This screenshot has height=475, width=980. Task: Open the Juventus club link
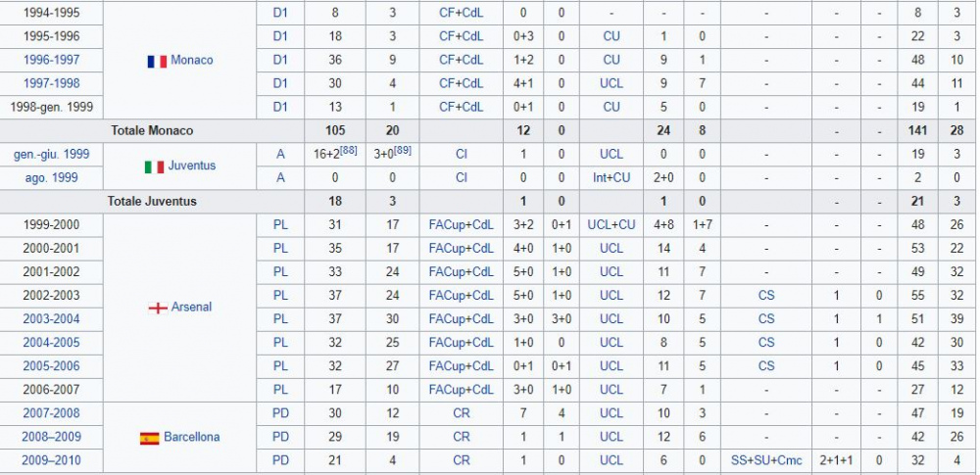(x=192, y=166)
